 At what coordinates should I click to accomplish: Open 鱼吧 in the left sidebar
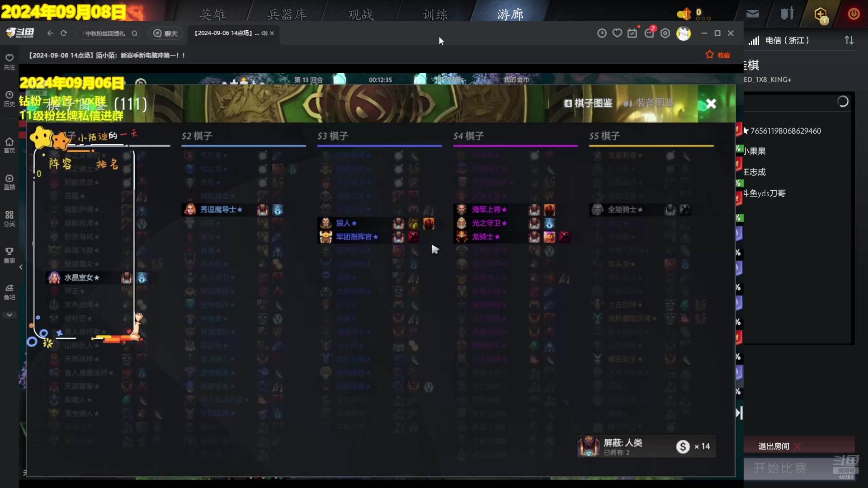9,292
